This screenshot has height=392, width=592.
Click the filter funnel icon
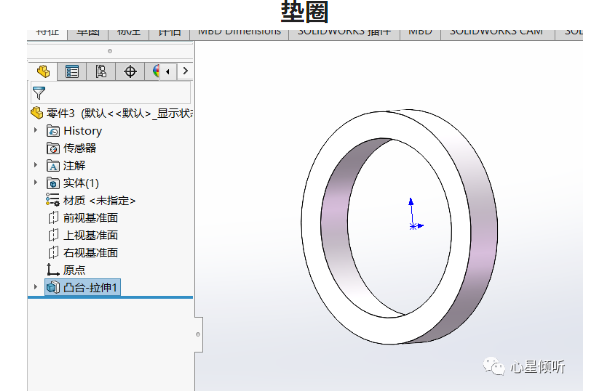click(39, 93)
